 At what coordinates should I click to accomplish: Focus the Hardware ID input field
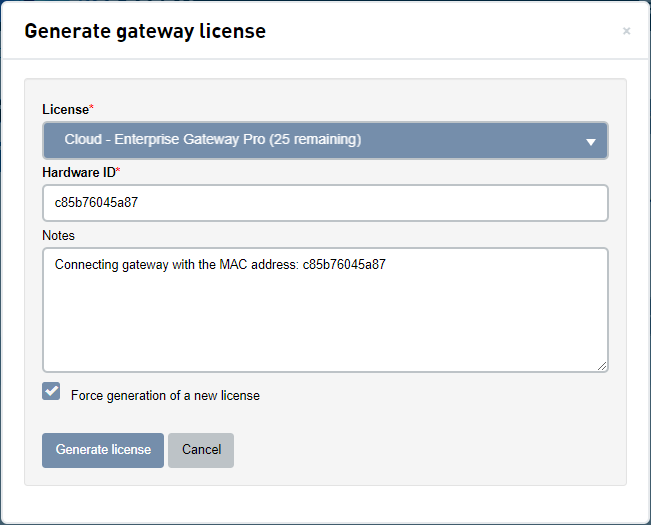(325, 203)
